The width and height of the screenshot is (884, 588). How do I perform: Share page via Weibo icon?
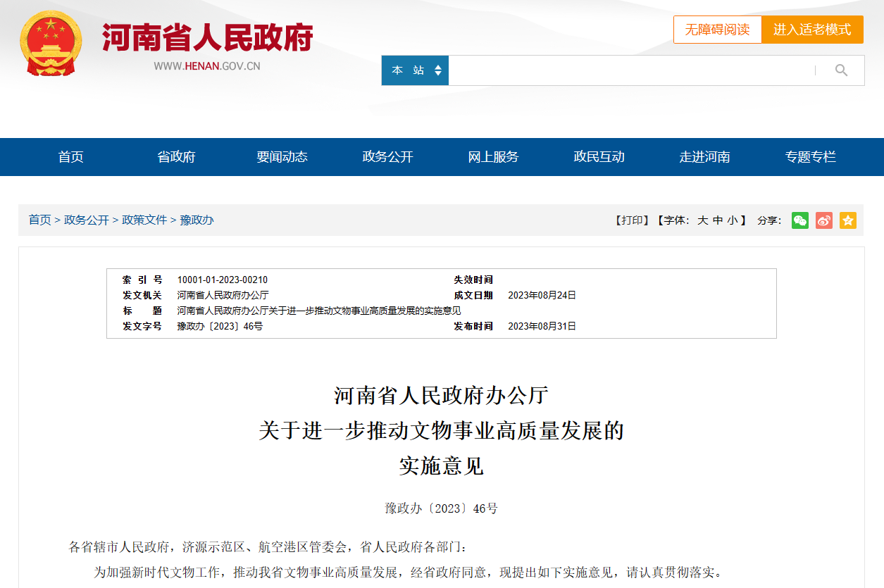click(823, 220)
